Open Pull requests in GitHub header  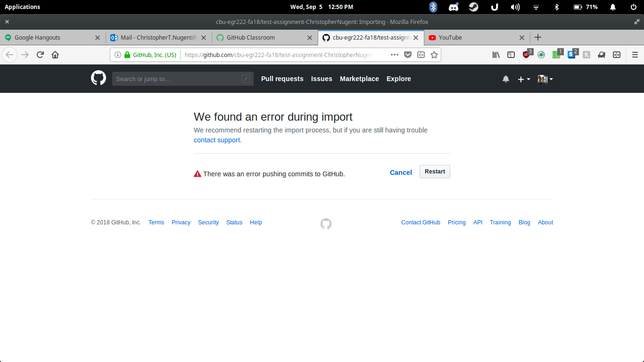[282, 79]
